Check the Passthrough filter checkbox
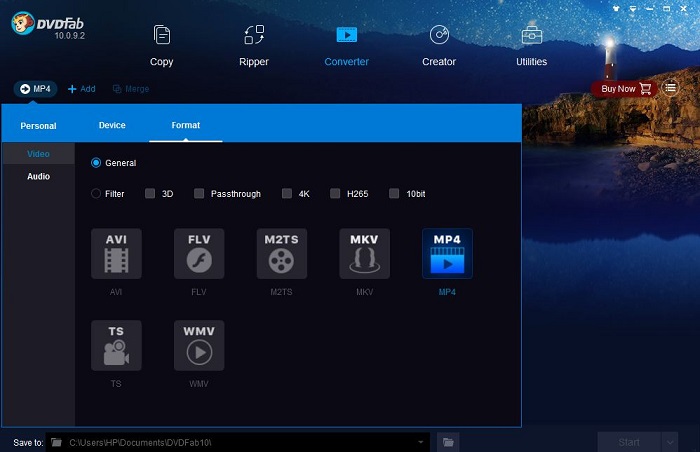700x452 pixels. click(199, 193)
